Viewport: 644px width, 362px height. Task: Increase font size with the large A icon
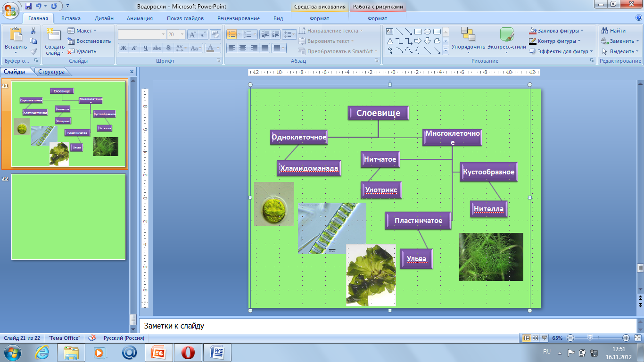(x=192, y=34)
